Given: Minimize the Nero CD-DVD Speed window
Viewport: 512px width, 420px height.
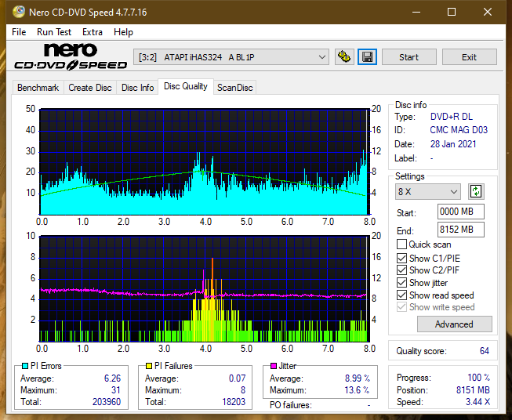Looking at the screenshot, I should (416, 12).
